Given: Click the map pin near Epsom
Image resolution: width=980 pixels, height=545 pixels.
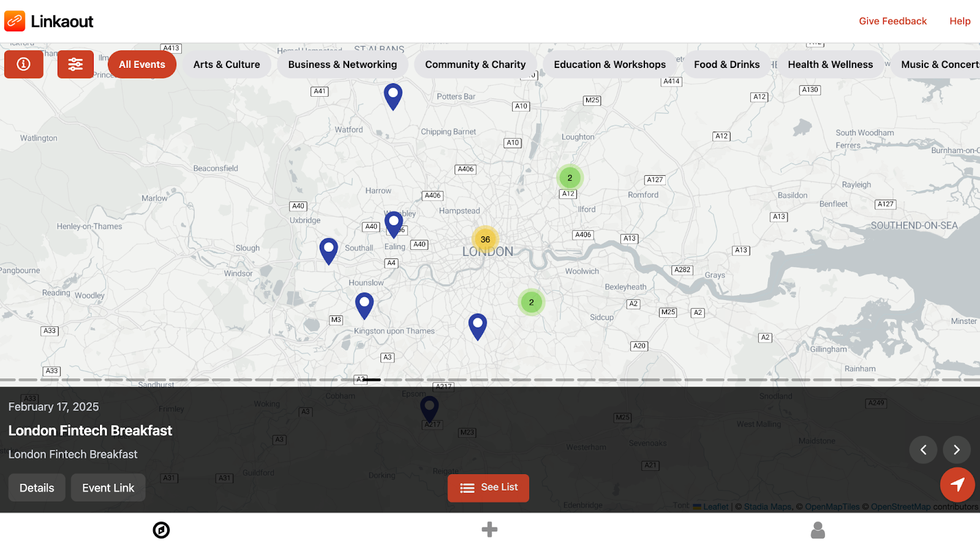Looking at the screenshot, I should [x=429, y=410].
